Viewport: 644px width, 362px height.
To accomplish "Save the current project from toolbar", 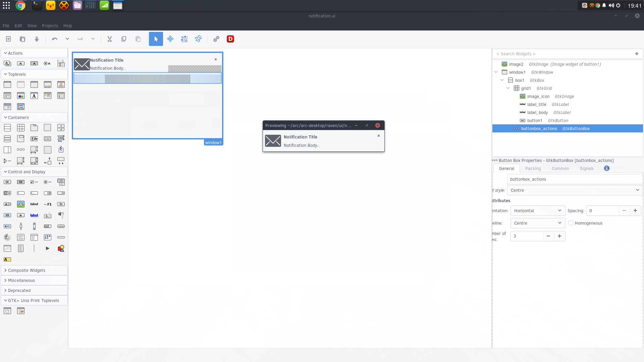I will click(37, 39).
